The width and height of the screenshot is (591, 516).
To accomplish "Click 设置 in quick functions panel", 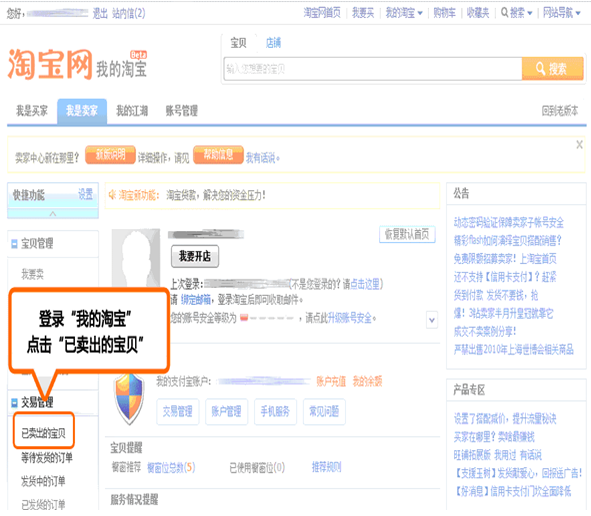I will pyautogui.click(x=86, y=194).
